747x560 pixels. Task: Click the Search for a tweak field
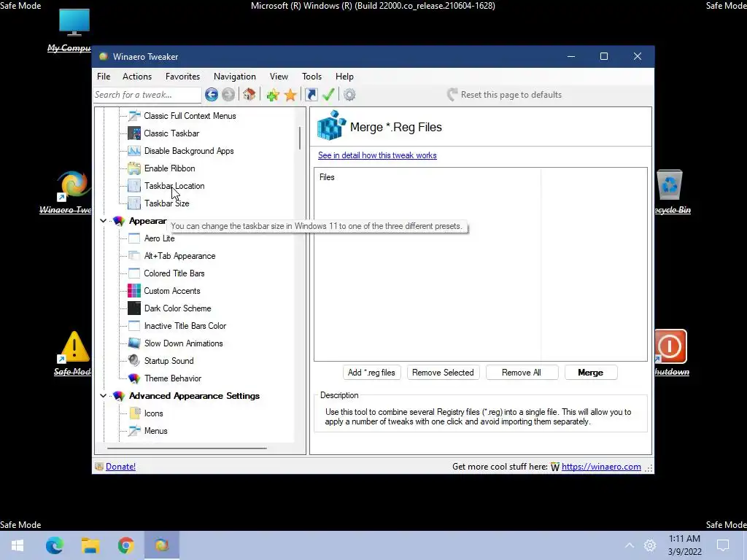pos(147,95)
